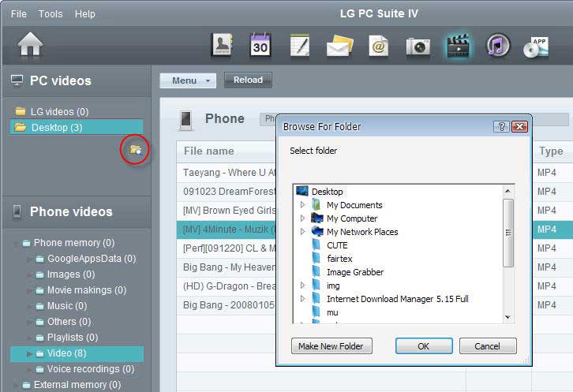Confirm folder selection with OK
573x392 pixels.
click(x=424, y=346)
